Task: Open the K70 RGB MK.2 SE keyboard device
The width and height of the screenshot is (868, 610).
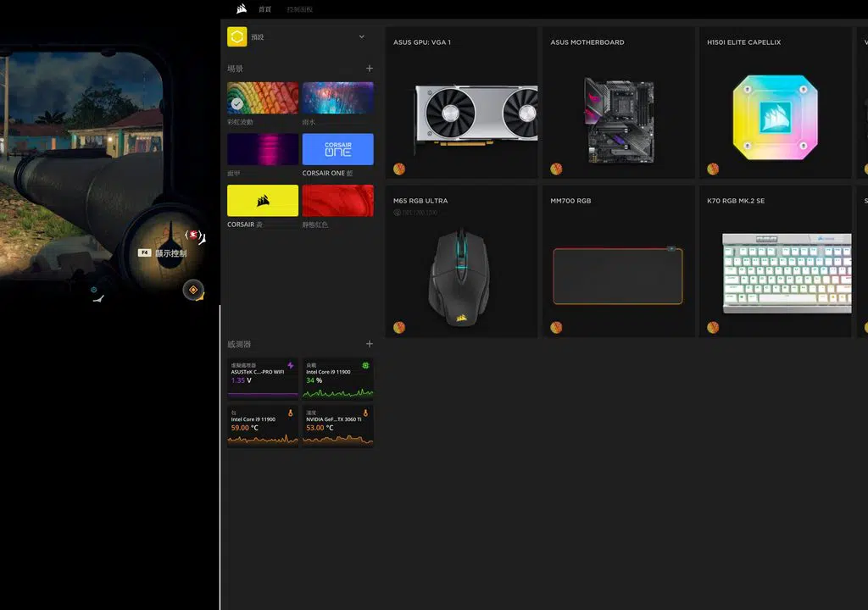Action: click(775, 271)
